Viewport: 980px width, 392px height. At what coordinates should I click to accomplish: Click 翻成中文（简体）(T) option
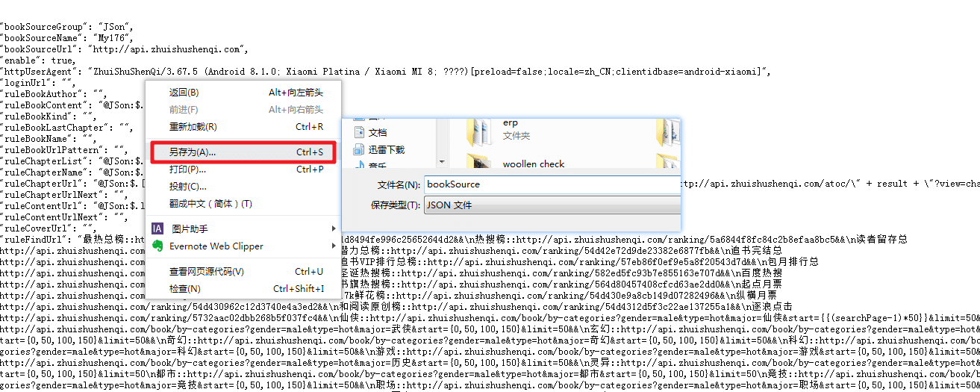(210, 204)
